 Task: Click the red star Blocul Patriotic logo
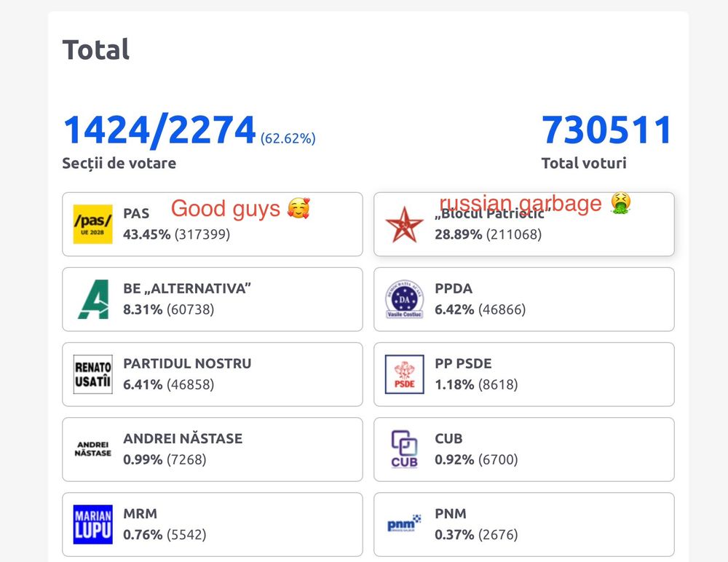[404, 224]
